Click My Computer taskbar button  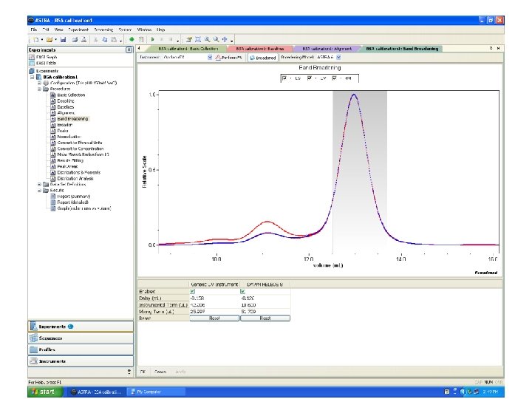(x=156, y=392)
